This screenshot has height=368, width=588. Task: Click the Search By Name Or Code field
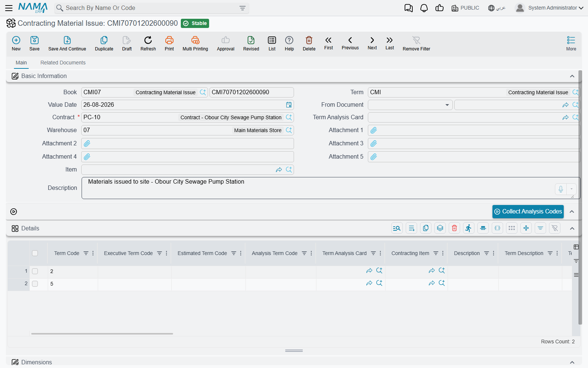tap(152, 8)
